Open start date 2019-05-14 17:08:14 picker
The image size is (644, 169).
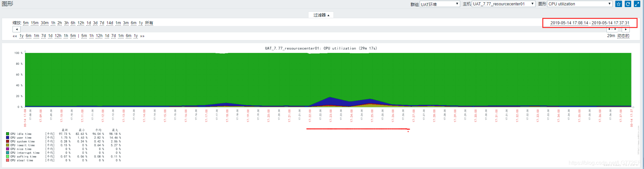(569, 23)
